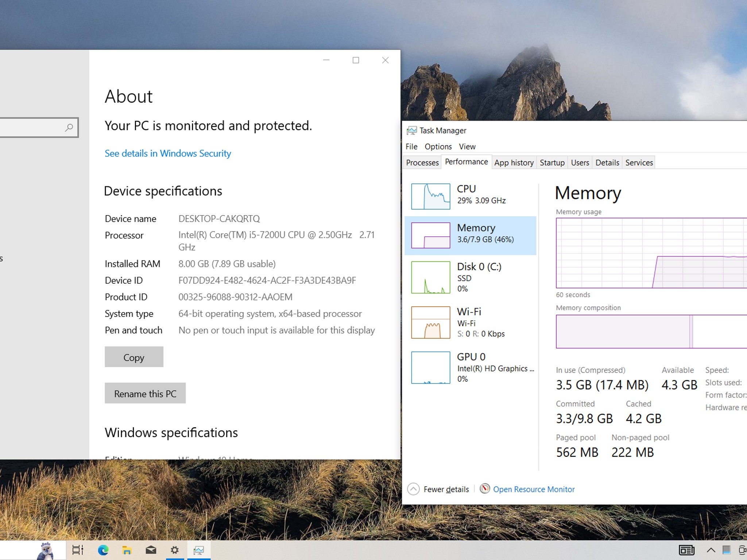Image resolution: width=747 pixels, height=560 pixels.
Task: Switch to the Processes tab
Action: click(x=422, y=163)
